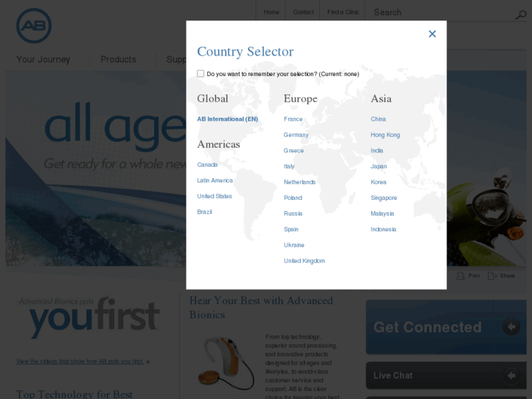This screenshot has height=399, width=532.
Task: Open Your Journey main menu
Action: [43, 59]
